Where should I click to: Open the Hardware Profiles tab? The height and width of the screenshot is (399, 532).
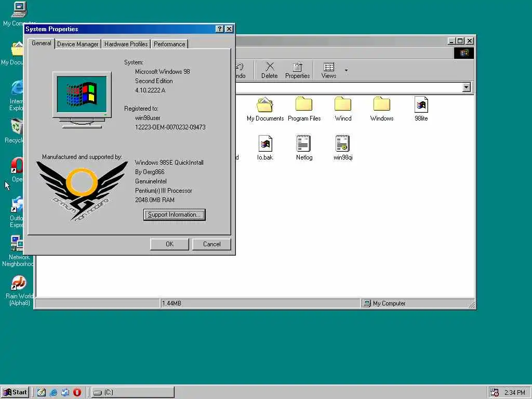click(x=126, y=44)
